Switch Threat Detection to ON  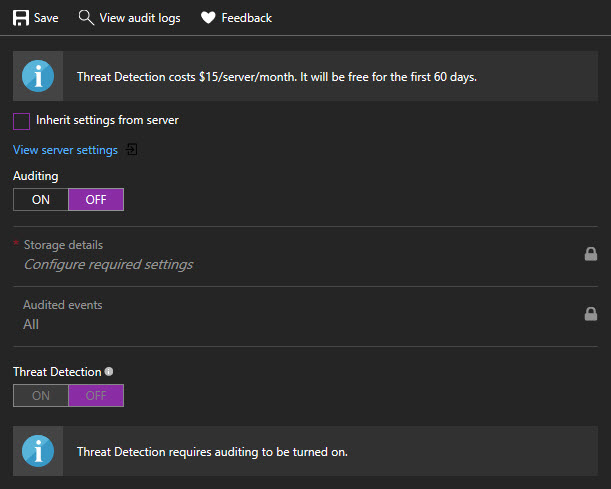coord(41,395)
